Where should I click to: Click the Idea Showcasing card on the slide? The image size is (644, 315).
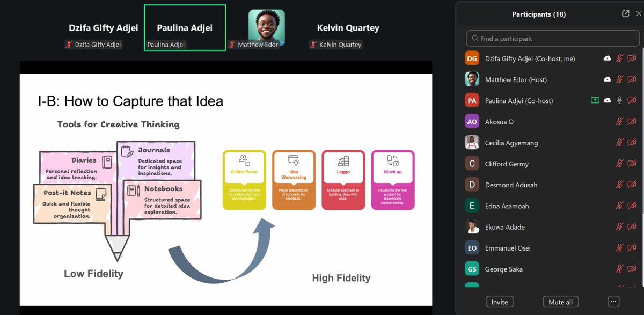click(294, 180)
